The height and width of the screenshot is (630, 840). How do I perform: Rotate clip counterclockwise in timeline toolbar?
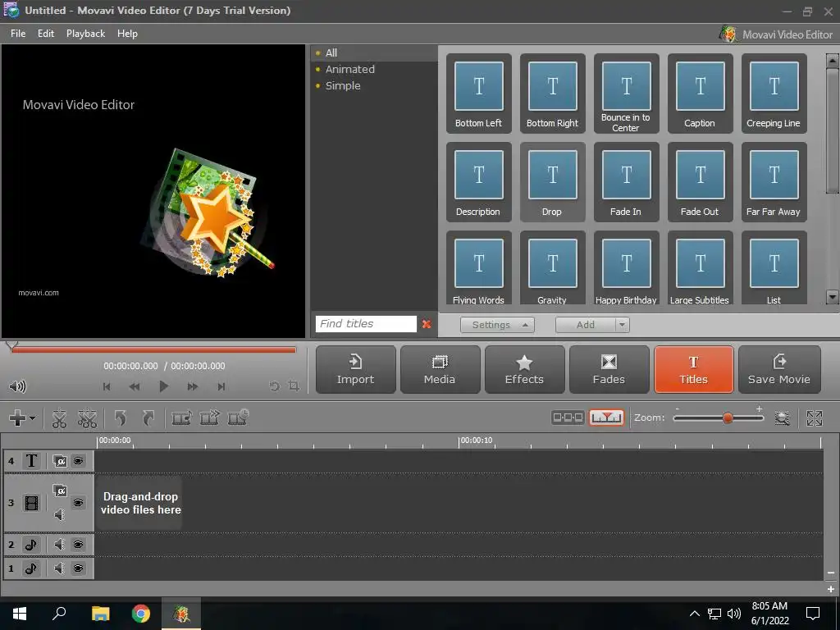coord(121,418)
